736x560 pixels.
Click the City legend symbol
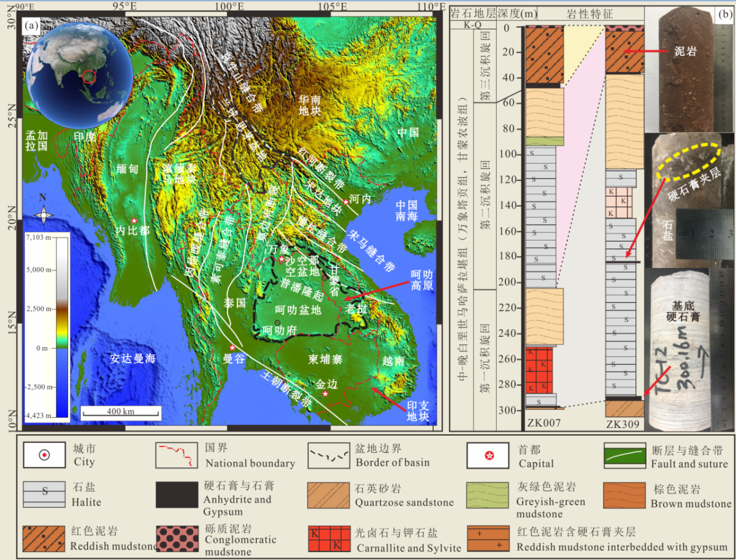44,455
